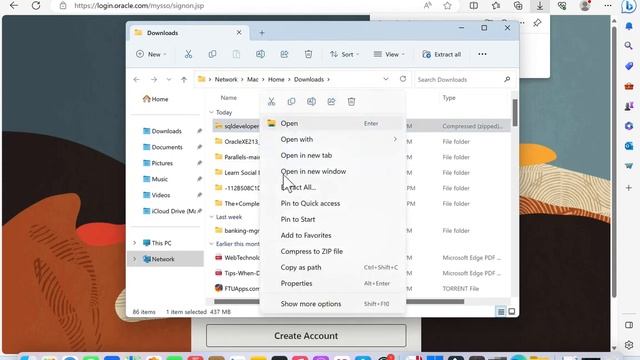Open Properties from context menu
The width and height of the screenshot is (640, 360).
point(333,283)
